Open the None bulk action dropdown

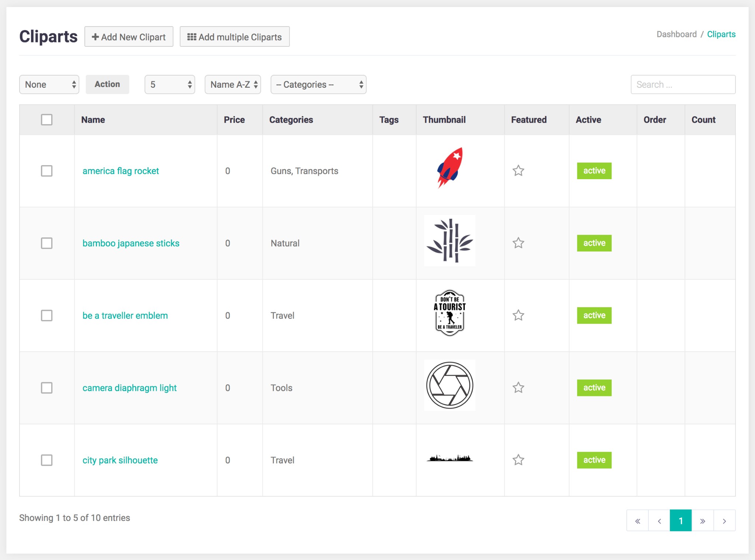49,84
